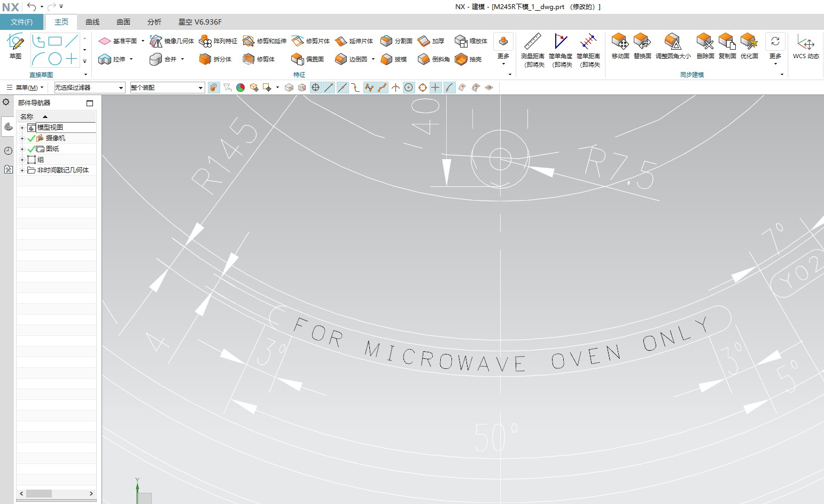The width and height of the screenshot is (824, 504).
Task: Click the 删除面 delete face tool
Action: (705, 46)
